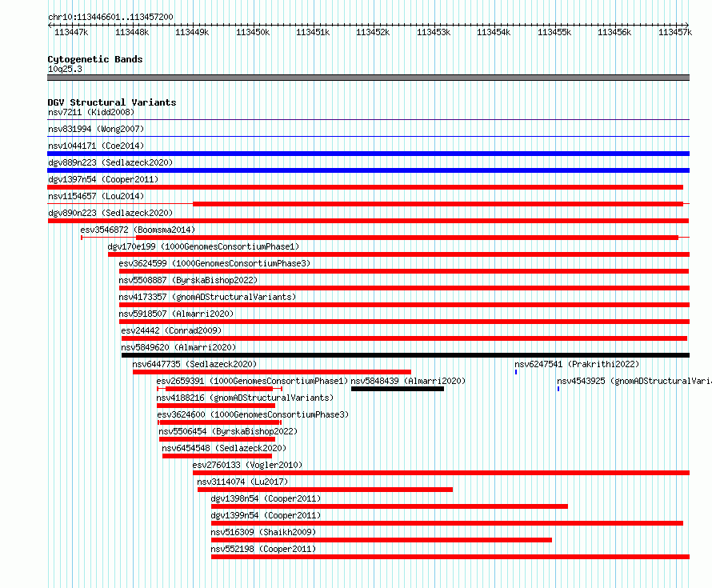Click dgv1397n54 (Cooper2011) label
Image resolution: width=712 pixels, height=588 pixels.
[x=103, y=179]
